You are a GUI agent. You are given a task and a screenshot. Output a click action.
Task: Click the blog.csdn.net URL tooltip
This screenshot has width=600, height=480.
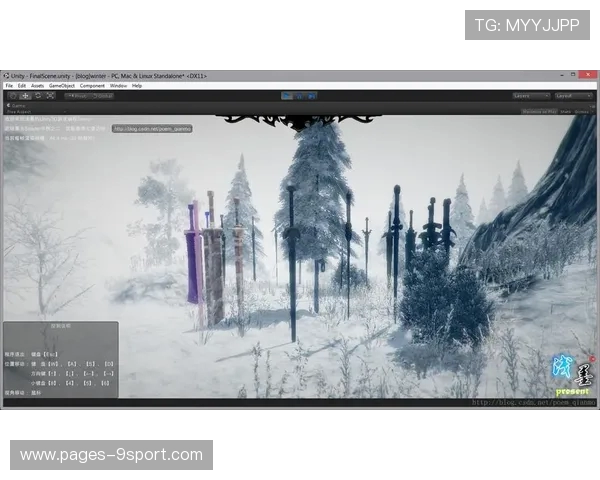point(150,128)
